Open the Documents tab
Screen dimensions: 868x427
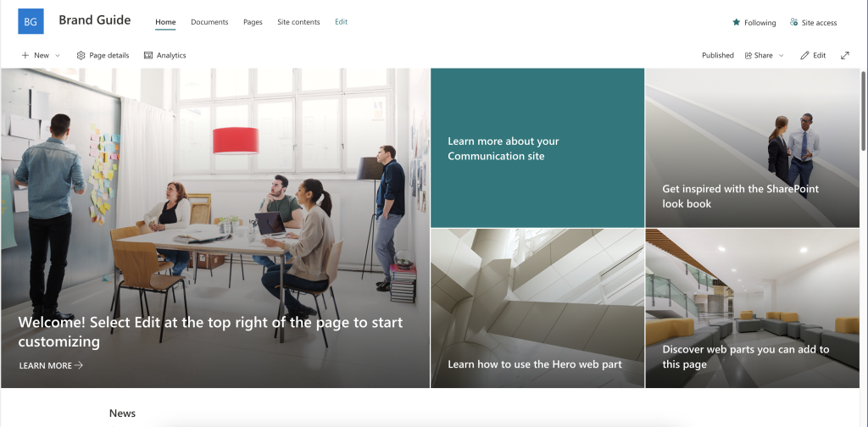pos(209,22)
